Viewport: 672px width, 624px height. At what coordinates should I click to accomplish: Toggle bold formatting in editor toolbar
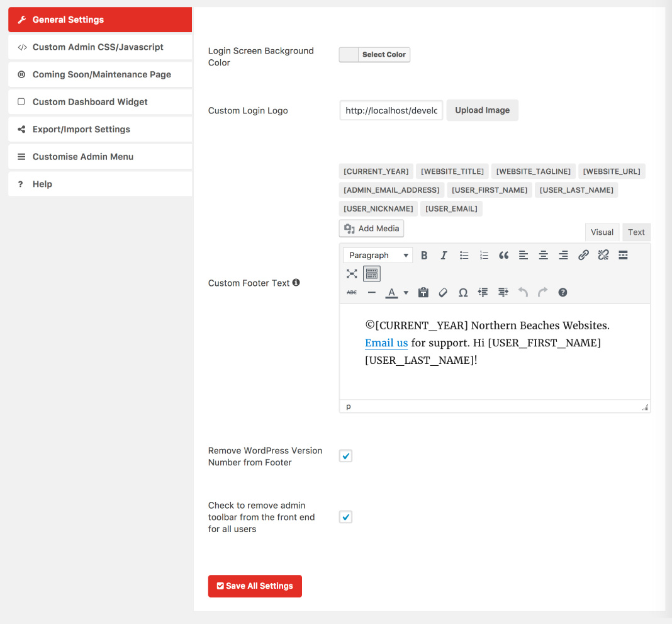(x=424, y=255)
